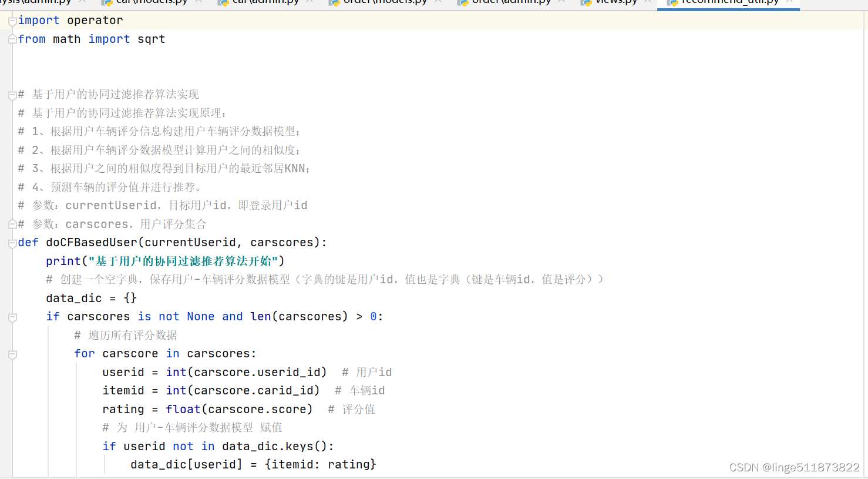Click the comment '# 基于用户的协同过滤推荐算法实现原理：'
Viewport: 868px width, 479px height.
point(122,113)
